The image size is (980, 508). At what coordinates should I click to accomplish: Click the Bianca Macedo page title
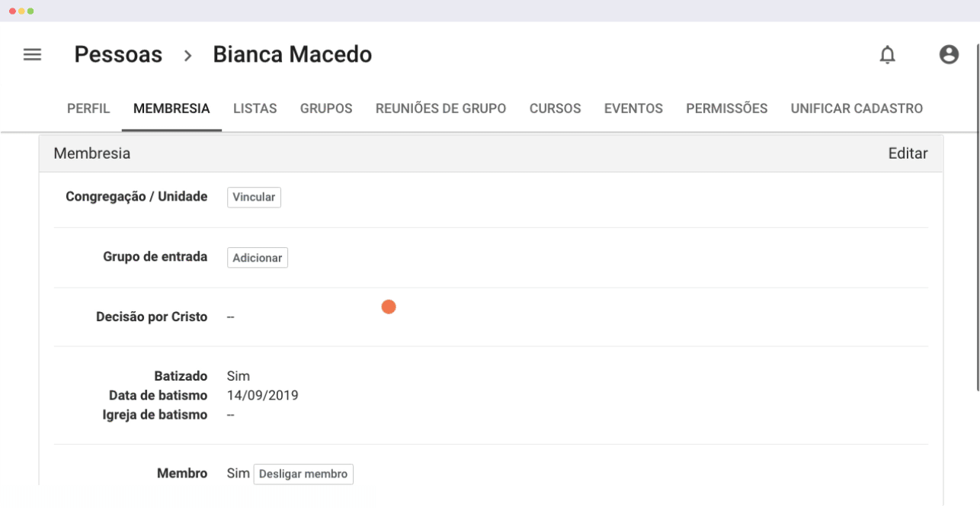pos(293,55)
